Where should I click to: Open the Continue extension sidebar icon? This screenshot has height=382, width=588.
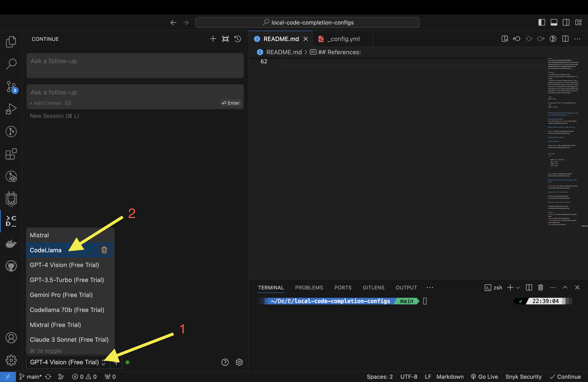pyautogui.click(x=11, y=221)
